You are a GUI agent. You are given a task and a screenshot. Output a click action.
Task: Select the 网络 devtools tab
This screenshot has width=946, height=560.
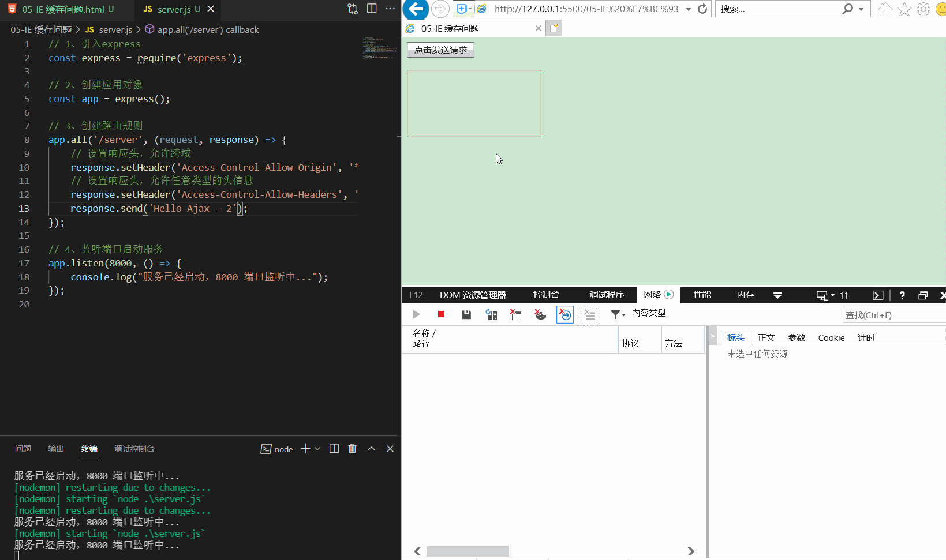tap(659, 295)
